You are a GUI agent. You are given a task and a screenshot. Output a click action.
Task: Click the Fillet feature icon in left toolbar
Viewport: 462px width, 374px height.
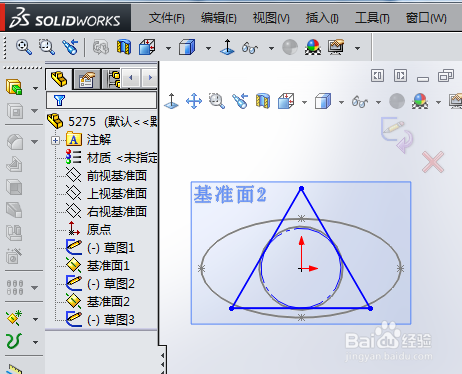[15, 142]
